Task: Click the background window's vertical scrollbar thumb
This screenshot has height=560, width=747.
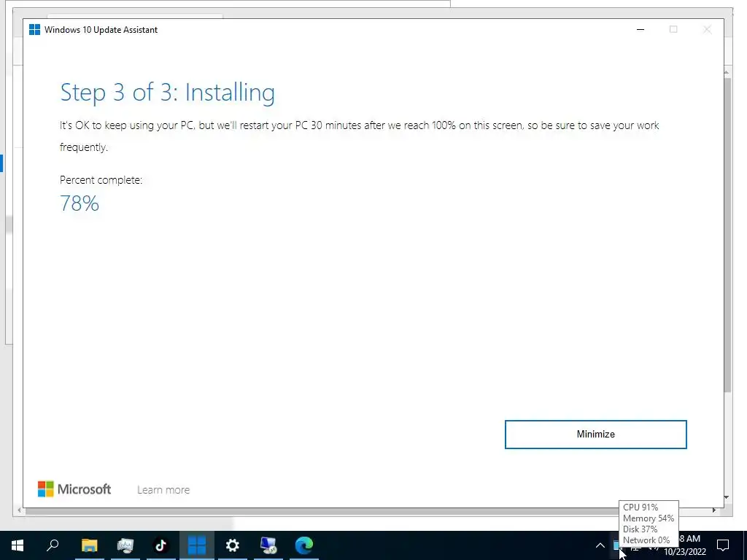Action: pos(727,234)
